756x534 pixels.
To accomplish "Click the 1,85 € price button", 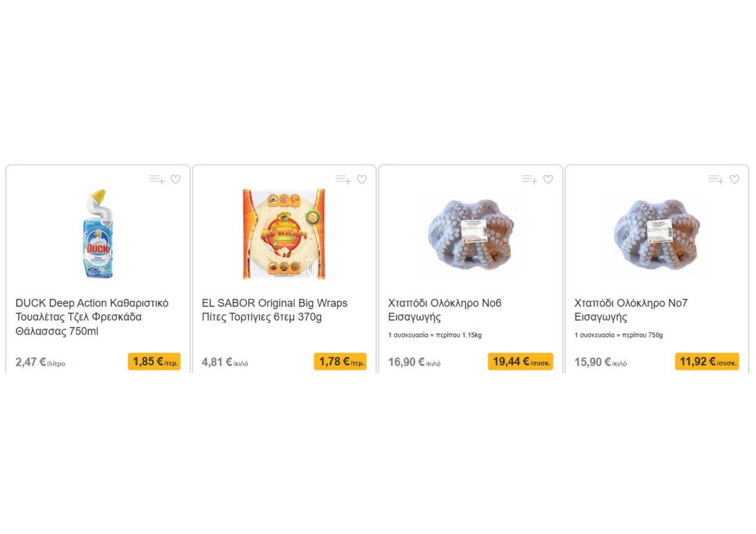I will [x=154, y=362].
